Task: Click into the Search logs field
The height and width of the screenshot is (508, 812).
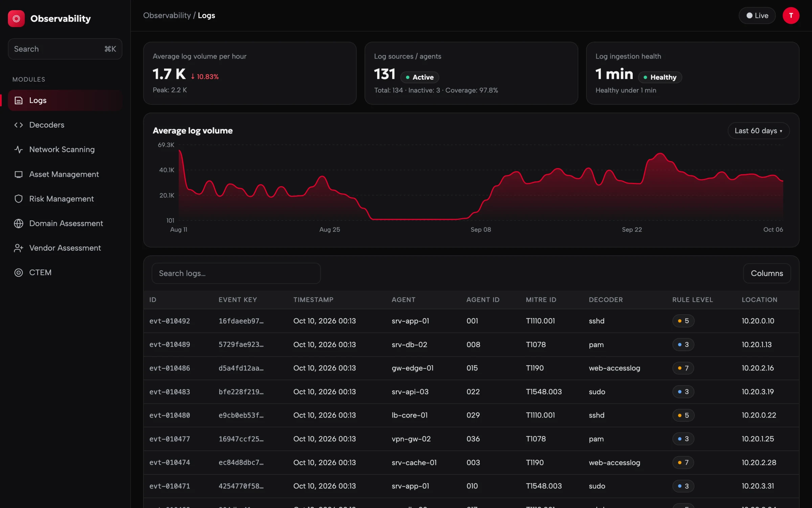Action: point(236,273)
